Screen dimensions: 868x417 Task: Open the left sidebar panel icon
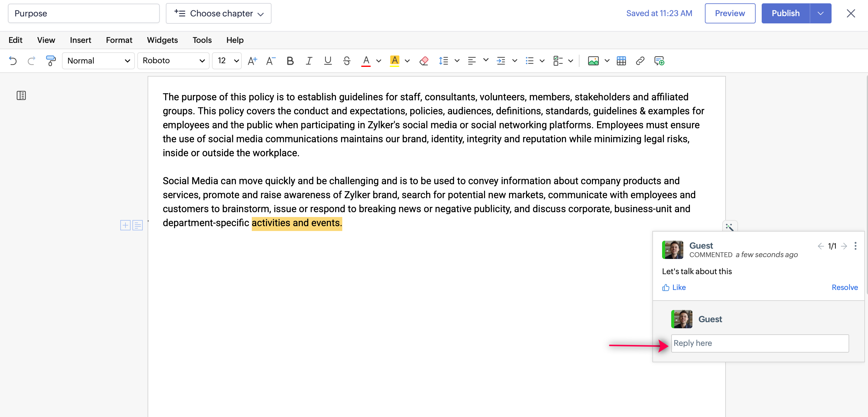tap(21, 95)
